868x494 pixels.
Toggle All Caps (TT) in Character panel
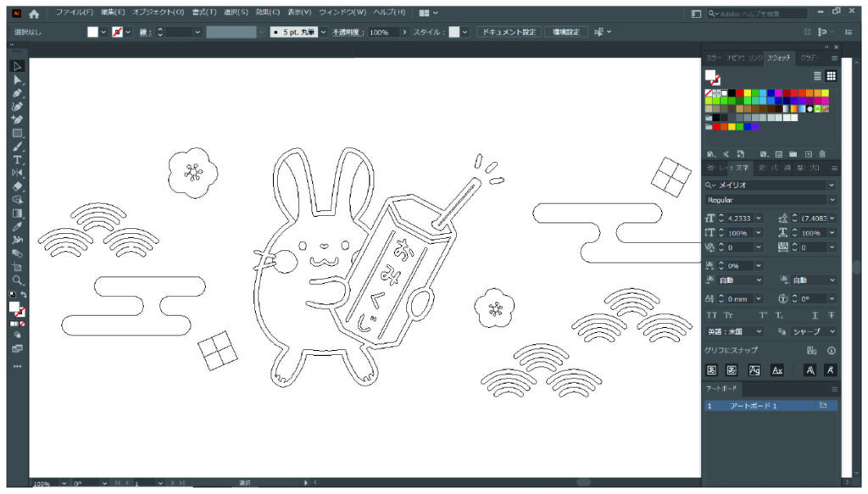point(712,315)
